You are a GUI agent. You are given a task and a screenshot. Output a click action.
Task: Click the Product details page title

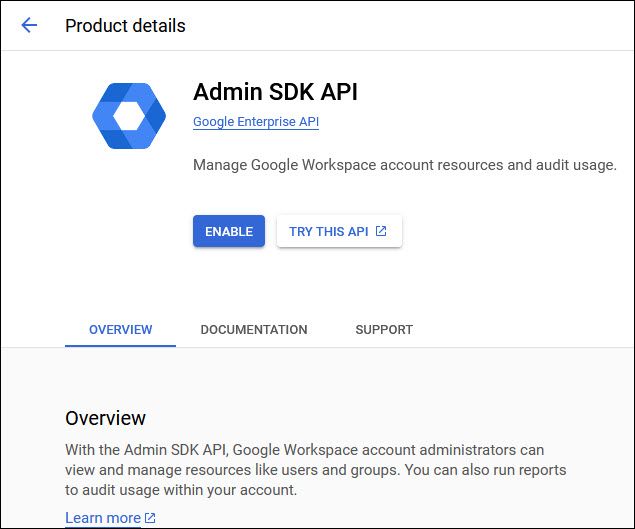pos(125,26)
